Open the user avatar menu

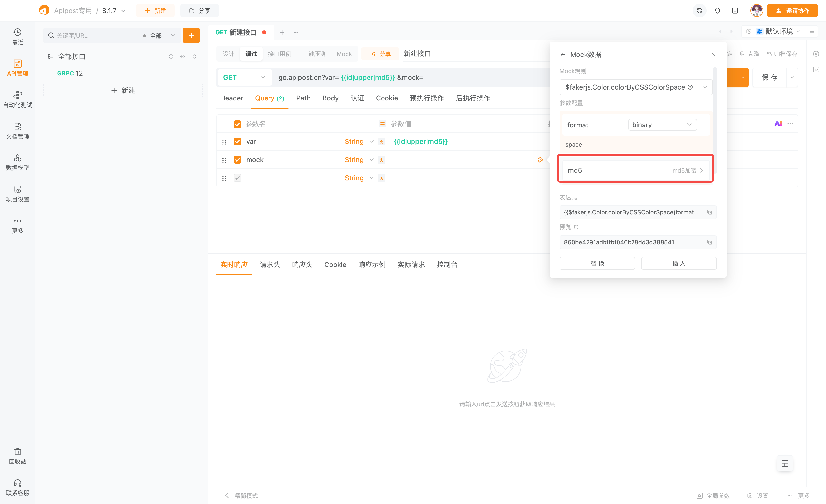pos(757,11)
